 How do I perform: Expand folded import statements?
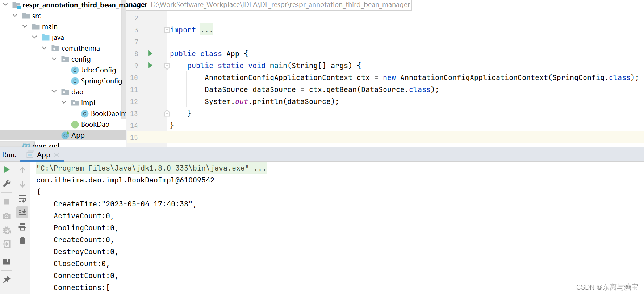[x=167, y=30]
